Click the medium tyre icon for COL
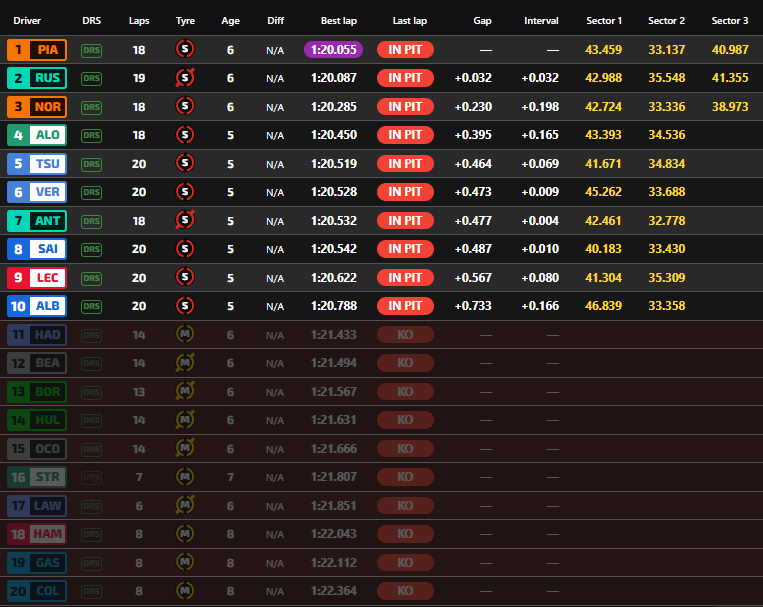 tap(185, 591)
